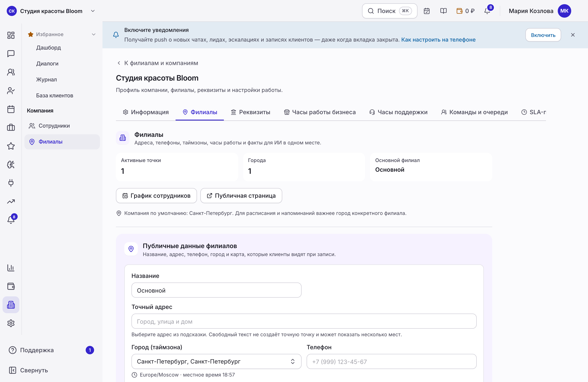Focus the Телефон input field
588x382 pixels.
coord(391,361)
